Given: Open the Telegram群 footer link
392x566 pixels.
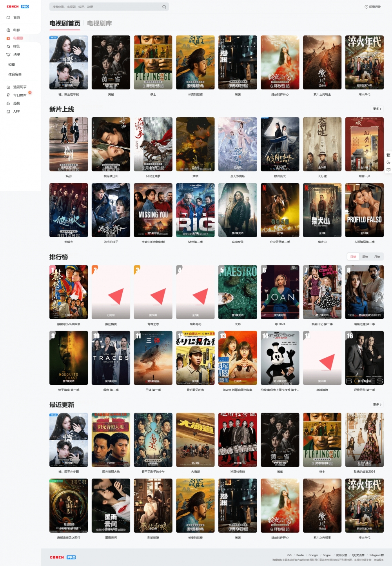Looking at the screenshot, I should pos(376,555).
